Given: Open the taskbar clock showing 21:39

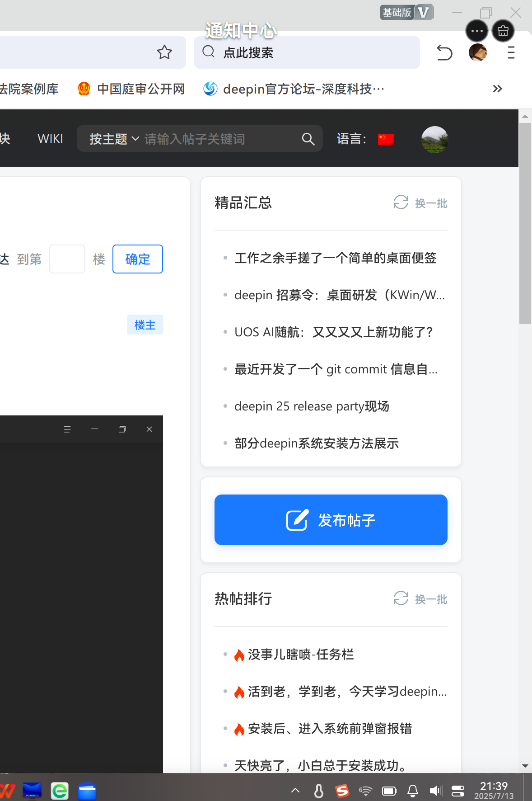Looking at the screenshot, I should coord(494,791).
